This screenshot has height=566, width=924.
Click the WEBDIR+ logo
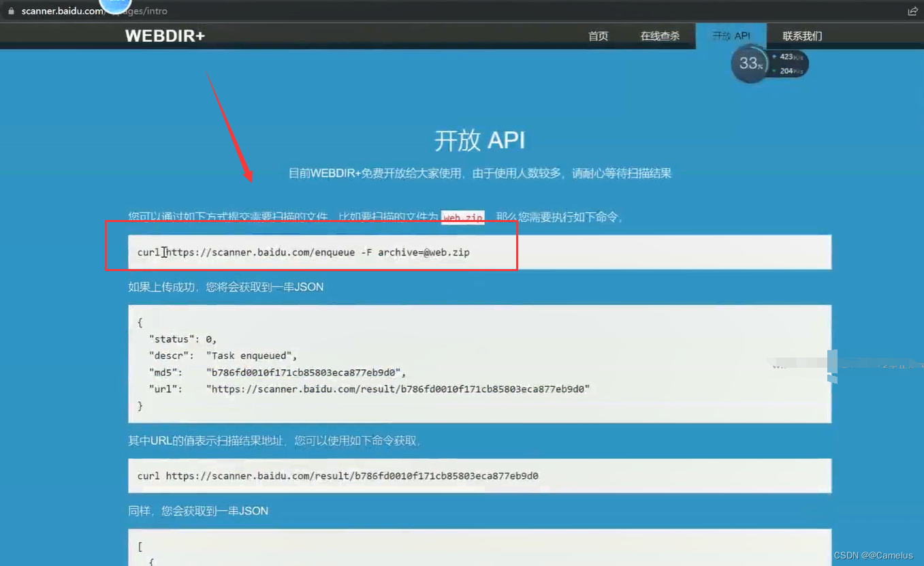click(x=165, y=36)
